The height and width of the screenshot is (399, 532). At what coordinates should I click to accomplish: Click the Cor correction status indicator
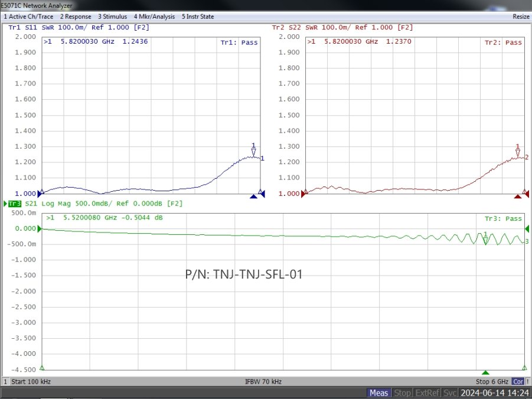[518, 382]
